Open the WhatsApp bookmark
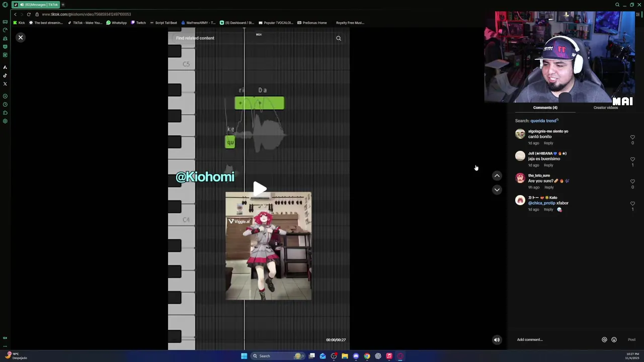The height and width of the screenshot is (362, 644). (116, 23)
